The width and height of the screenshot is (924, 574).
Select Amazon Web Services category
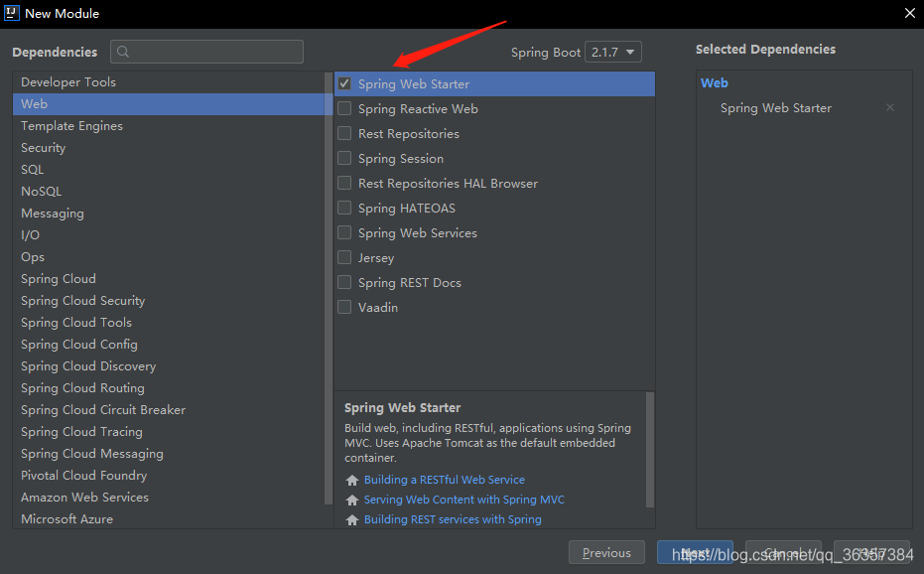click(169, 497)
